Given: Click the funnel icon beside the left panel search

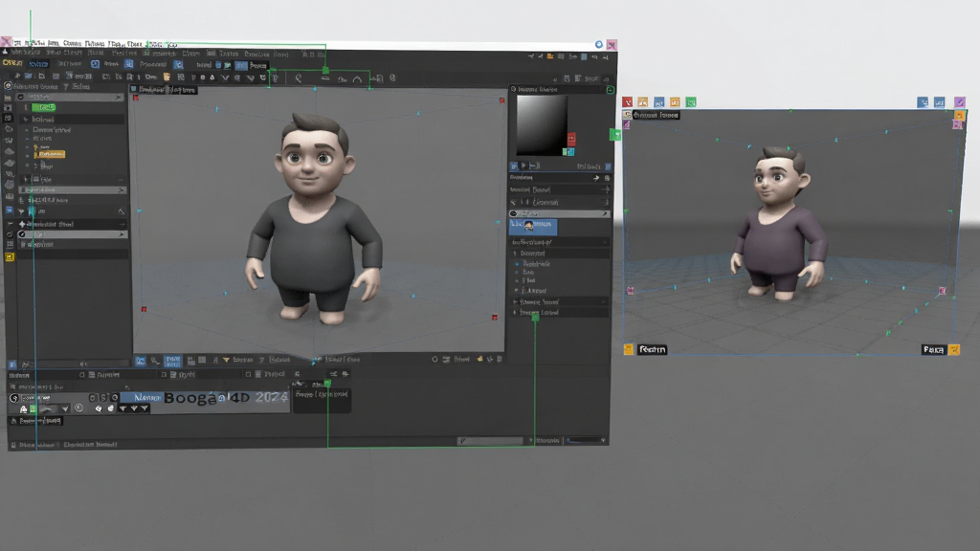Looking at the screenshot, I should click(66, 86).
